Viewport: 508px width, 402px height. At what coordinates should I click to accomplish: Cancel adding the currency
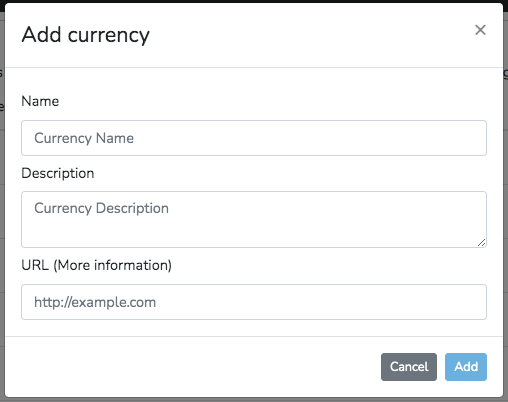click(x=409, y=367)
